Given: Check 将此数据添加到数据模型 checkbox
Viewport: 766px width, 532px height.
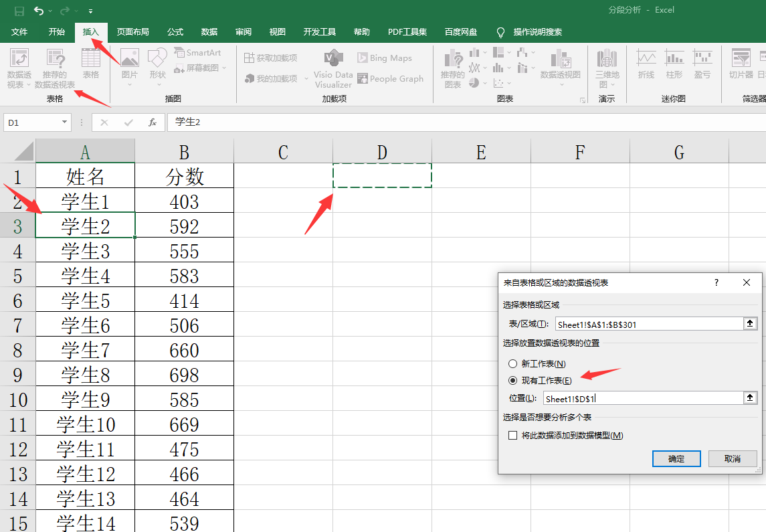Looking at the screenshot, I should point(512,435).
